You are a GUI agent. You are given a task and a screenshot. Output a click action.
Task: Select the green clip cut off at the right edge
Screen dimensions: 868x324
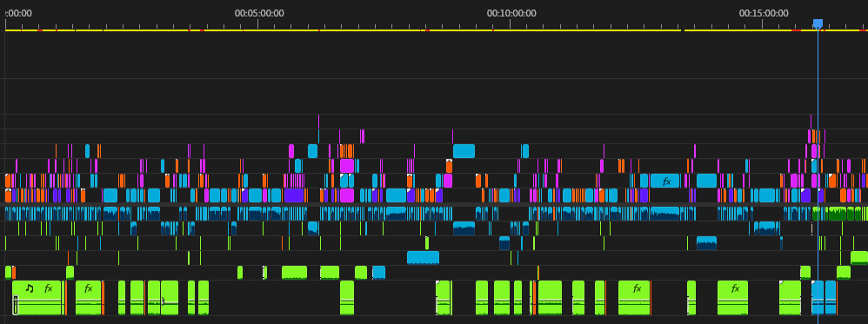pos(859,258)
